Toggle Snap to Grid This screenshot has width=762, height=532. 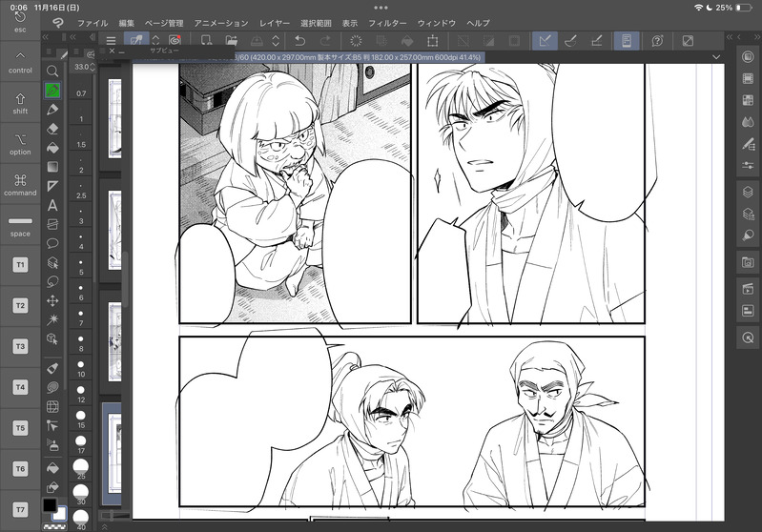(596, 41)
